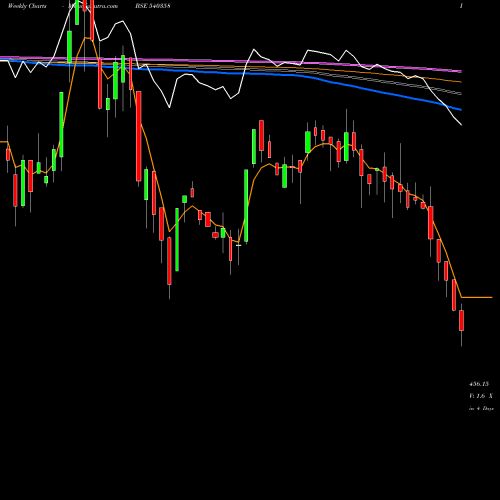Click the blue moving average line's right end
Image resolution: width=500 pixels, height=500 pixels.
(460, 109)
